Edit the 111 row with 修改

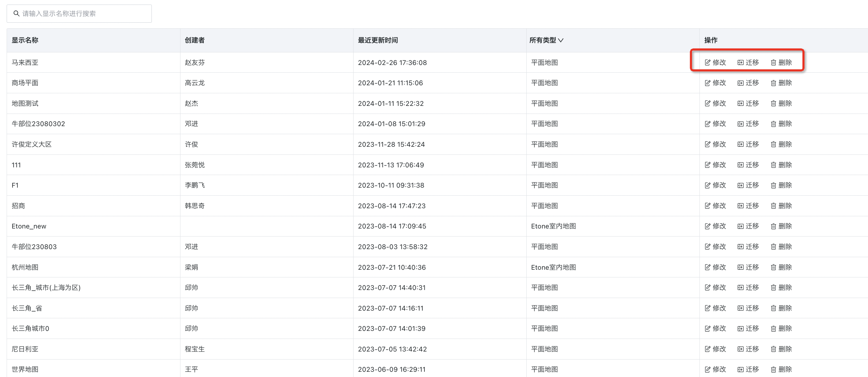715,165
